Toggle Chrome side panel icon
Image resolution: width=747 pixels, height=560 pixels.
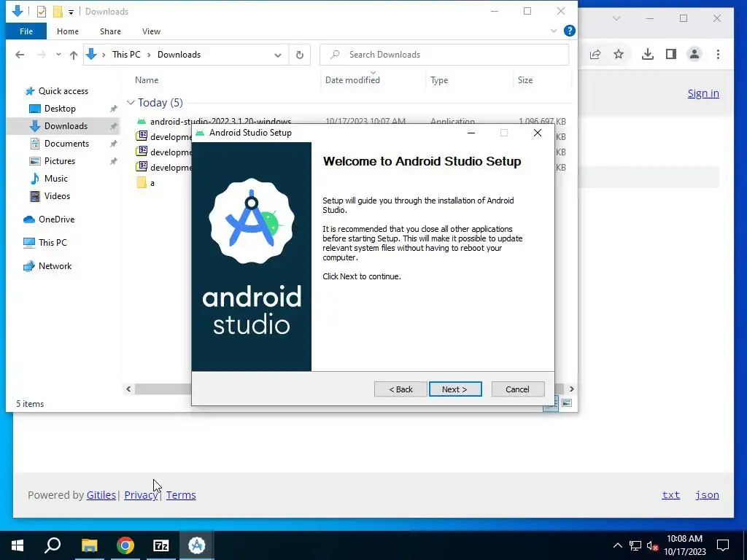pos(671,54)
